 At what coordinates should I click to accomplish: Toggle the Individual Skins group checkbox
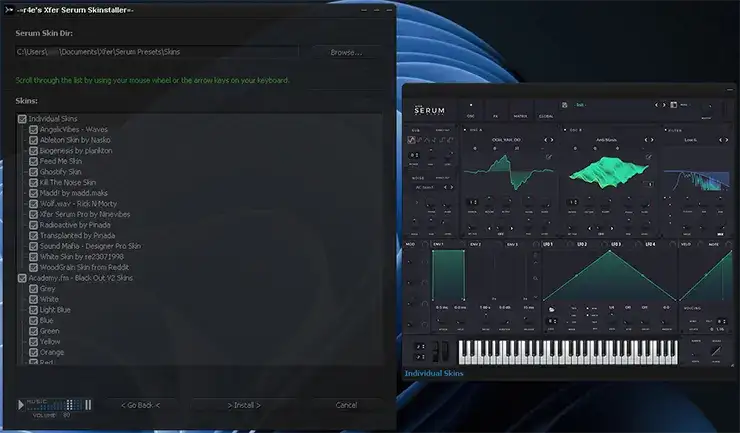click(x=22, y=119)
